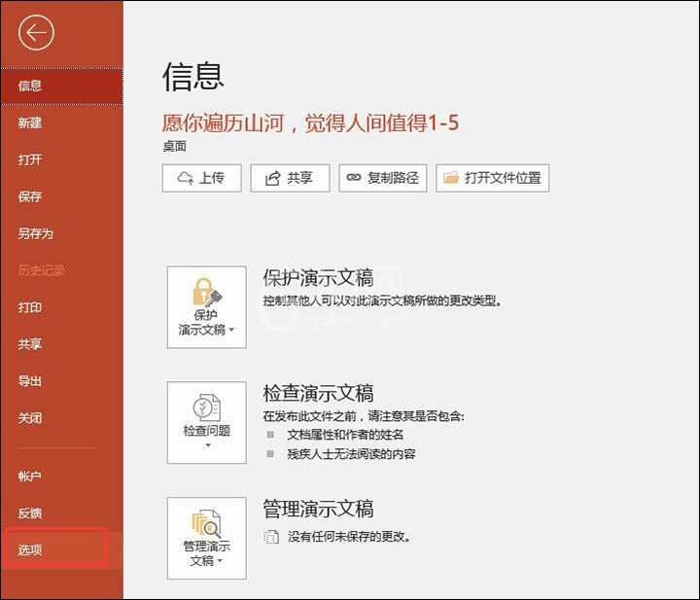700x600 pixels.
Task: Choose 共享 in the left sidebar
Action: pos(61,344)
